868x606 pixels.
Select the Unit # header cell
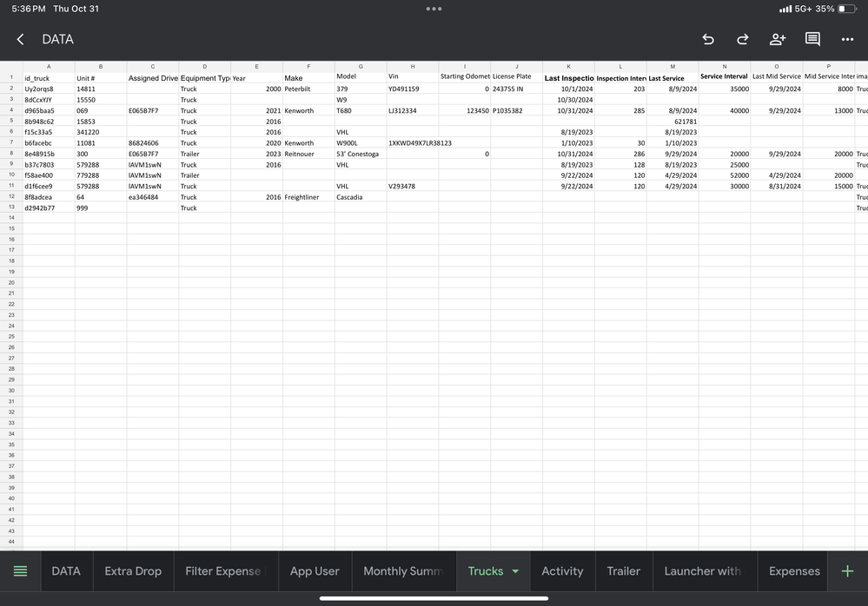click(x=101, y=78)
